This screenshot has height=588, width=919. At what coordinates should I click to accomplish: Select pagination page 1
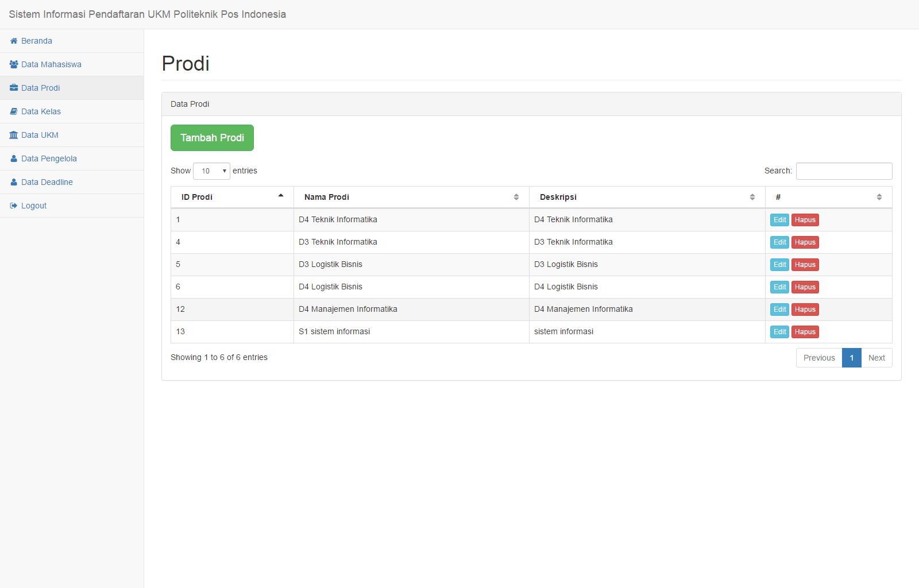pyautogui.click(x=852, y=358)
